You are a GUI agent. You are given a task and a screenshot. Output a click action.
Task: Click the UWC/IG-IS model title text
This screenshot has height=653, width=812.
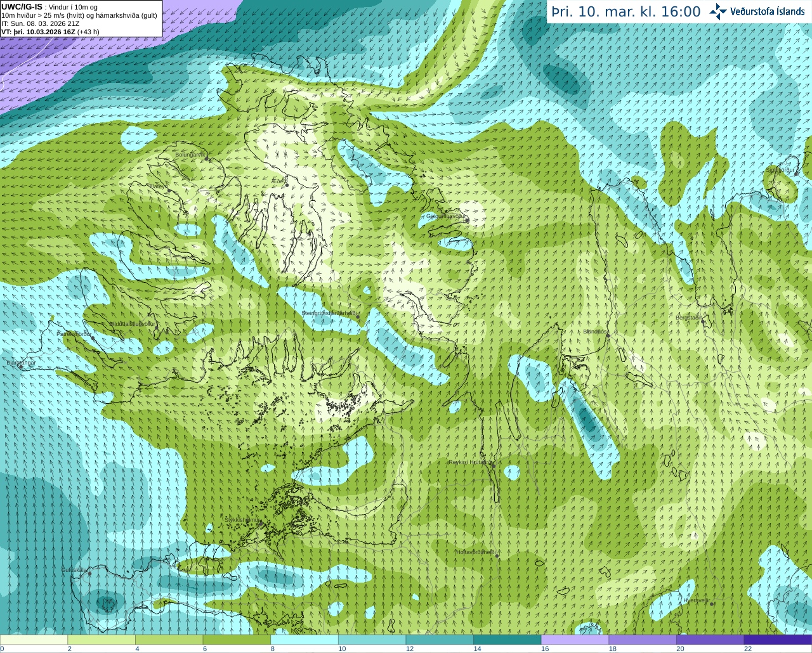point(22,6)
